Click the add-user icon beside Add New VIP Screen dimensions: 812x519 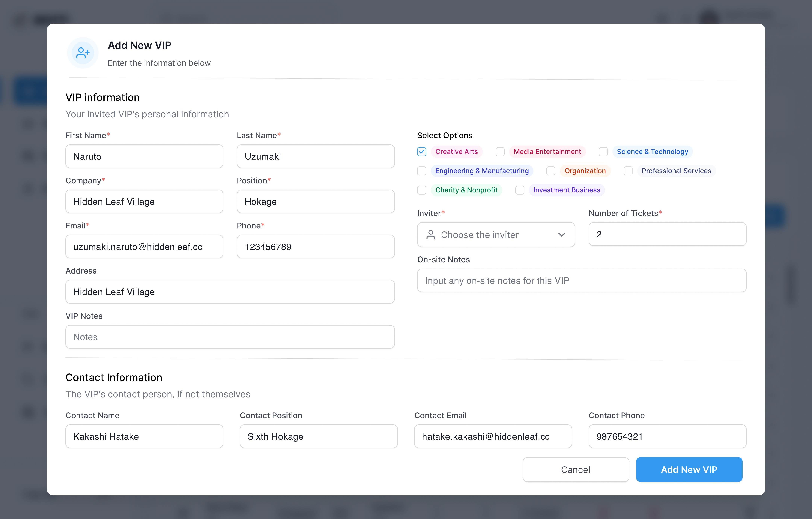coord(83,53)
